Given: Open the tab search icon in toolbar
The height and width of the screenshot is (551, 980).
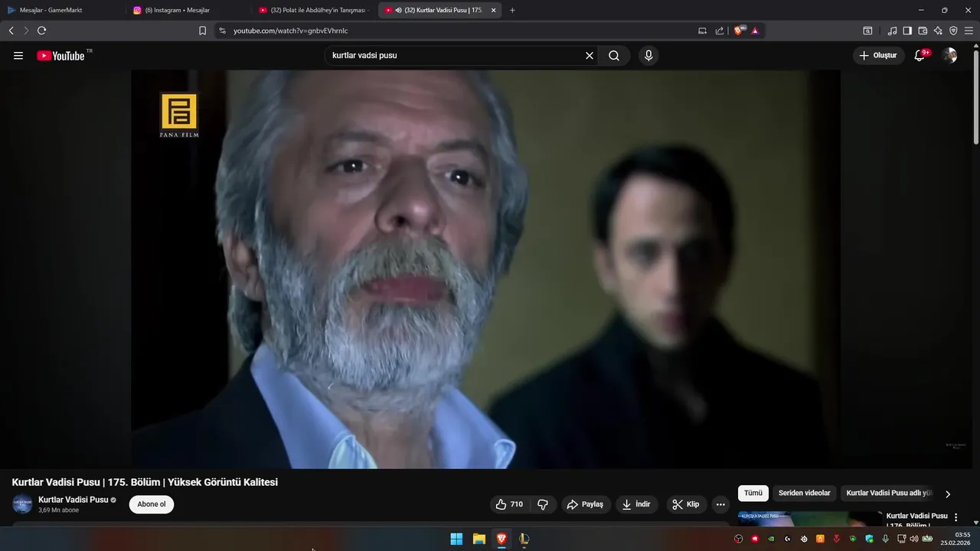Looking at the screenshot, I should pos(867,31).
